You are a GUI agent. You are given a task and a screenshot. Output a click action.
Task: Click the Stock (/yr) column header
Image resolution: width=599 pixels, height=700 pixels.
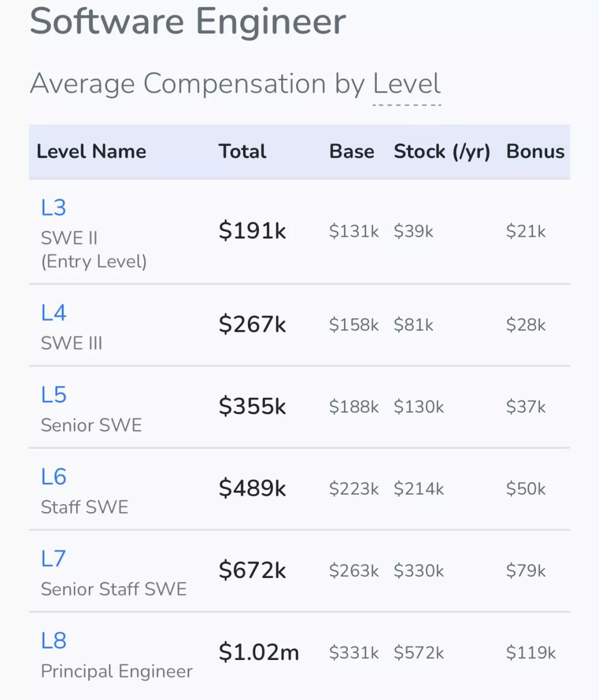point(442,151)
